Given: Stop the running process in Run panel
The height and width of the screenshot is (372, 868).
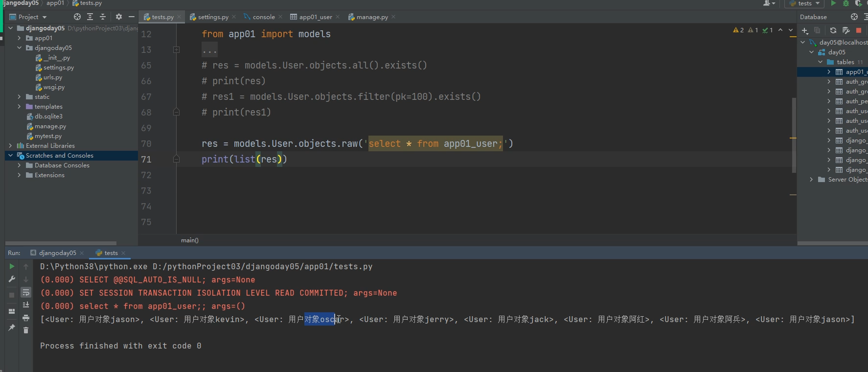Looking at the screenshot, I should click(12, 295).
